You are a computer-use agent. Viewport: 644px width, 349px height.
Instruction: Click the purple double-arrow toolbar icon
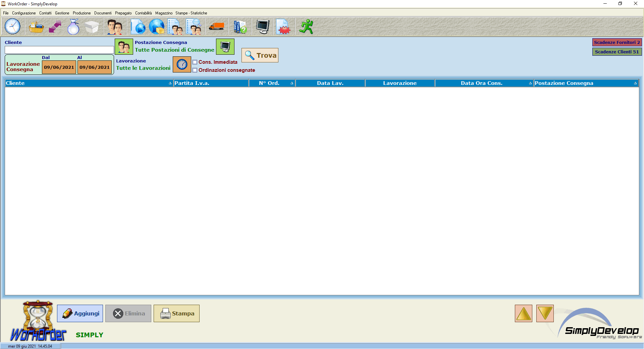coord(55,27)
